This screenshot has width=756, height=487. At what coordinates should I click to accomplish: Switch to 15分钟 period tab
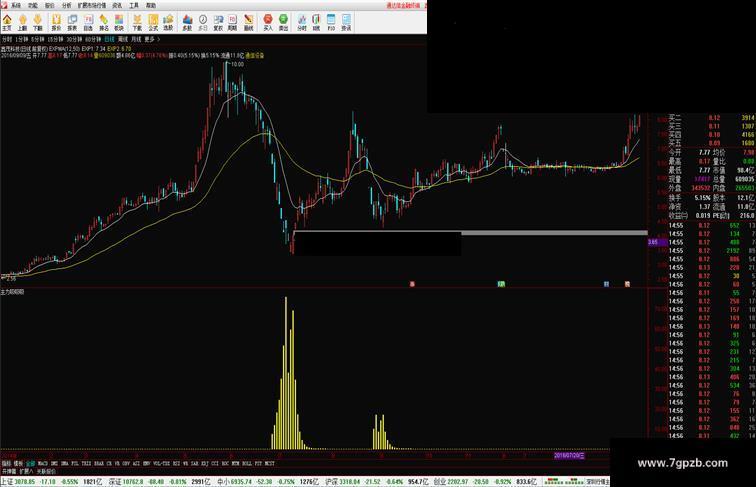[55, 39]
